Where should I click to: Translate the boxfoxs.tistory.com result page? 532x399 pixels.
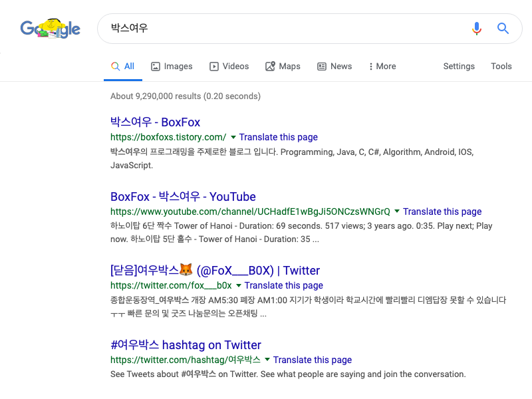[x=279, y=137]
